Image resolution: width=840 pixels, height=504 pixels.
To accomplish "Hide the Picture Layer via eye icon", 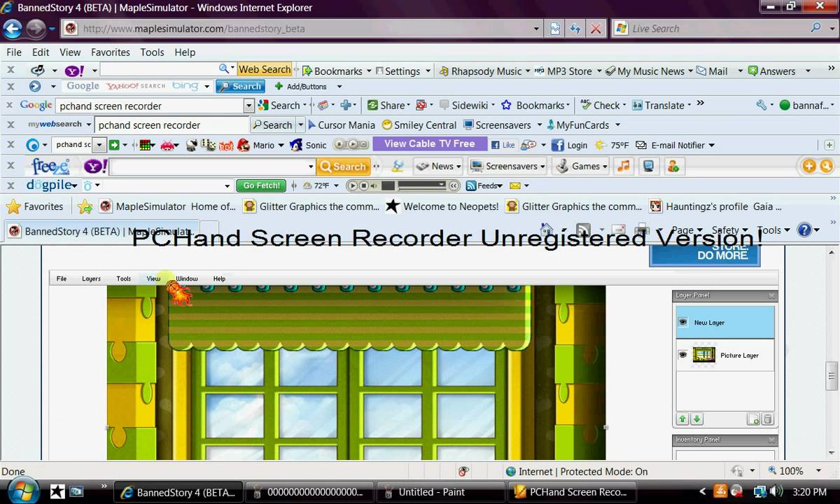I will [682, 355].
